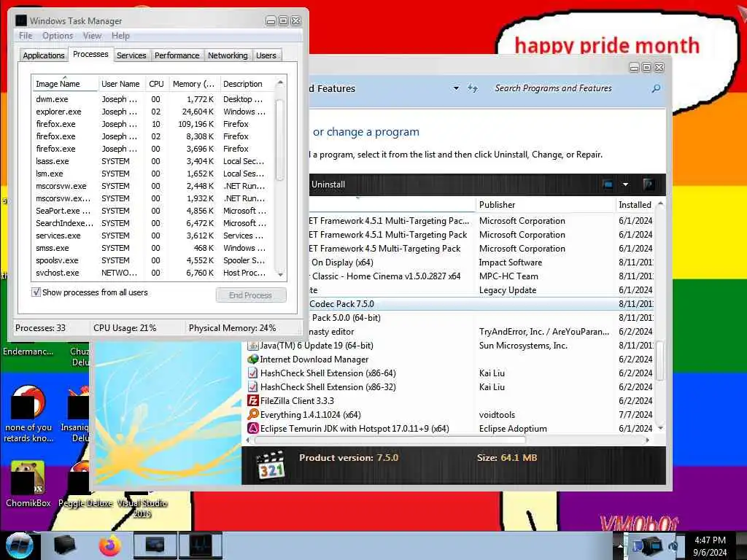
Task: Toggle Show processes from all users
Action: click(36, 292)
